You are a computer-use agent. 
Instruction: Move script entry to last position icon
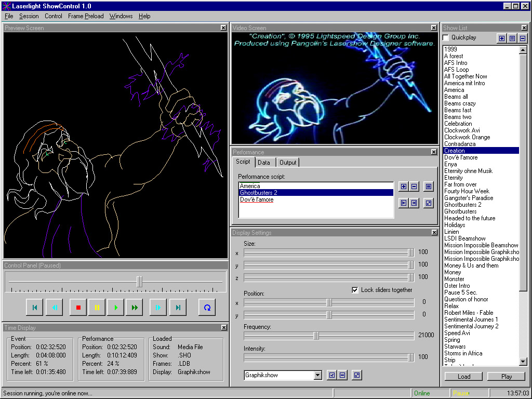[414, 203]
